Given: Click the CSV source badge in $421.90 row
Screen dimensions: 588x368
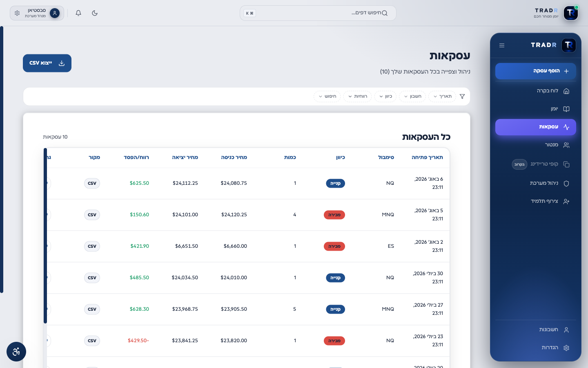Looking at the screenshot, I should pos(92,247).
